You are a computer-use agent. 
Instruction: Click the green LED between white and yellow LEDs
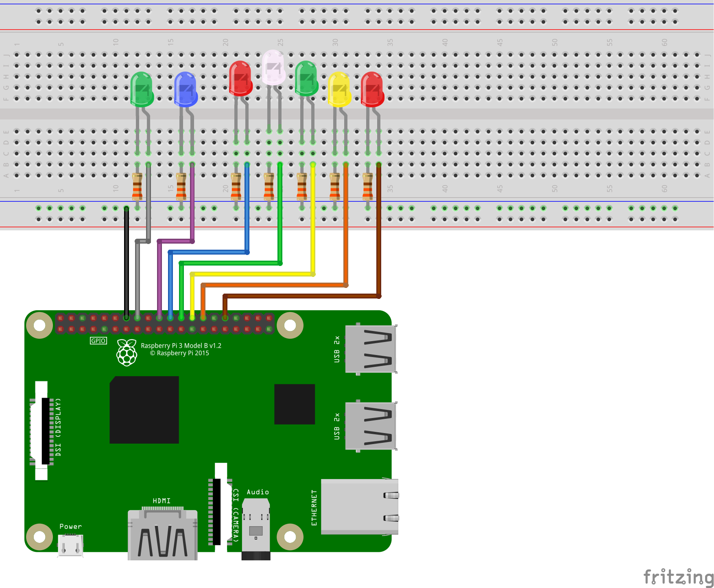(x=306, y=78)
